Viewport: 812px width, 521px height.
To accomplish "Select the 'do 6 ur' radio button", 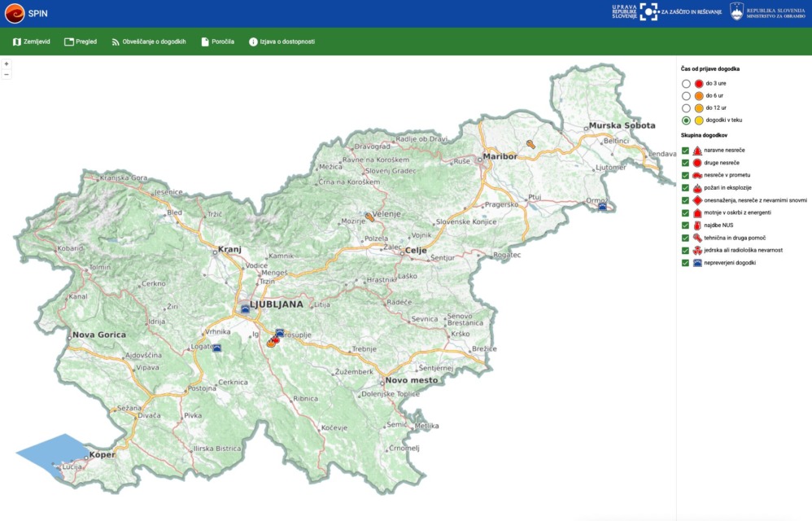I will tap(686, 96).
